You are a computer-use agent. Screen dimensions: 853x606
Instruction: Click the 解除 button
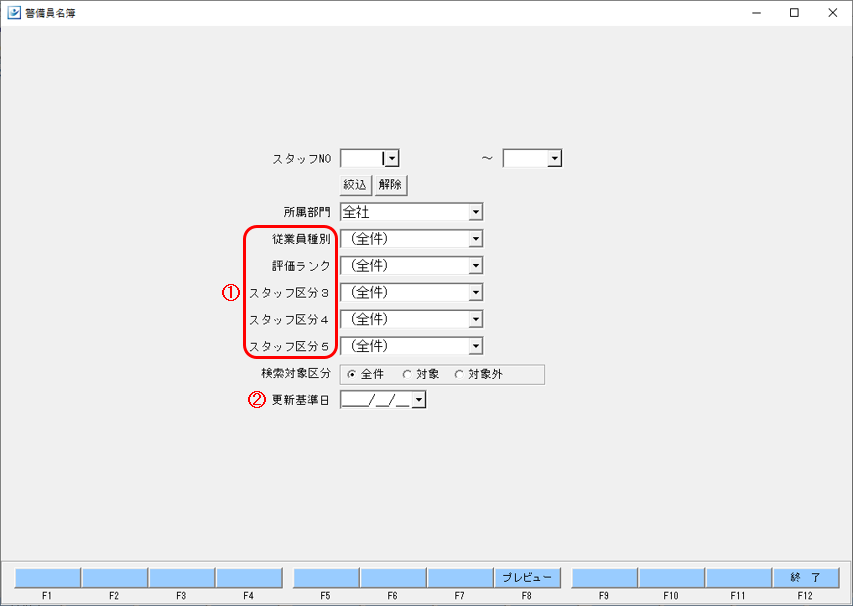tap(391, 185)
